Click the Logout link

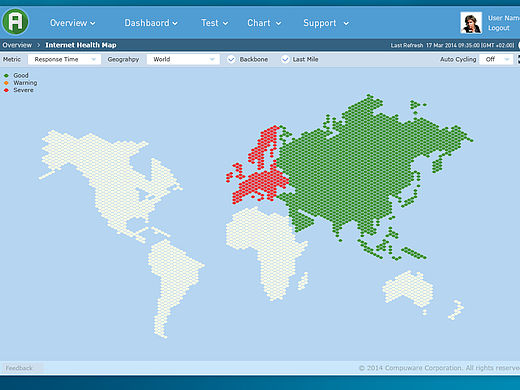click(x=499, y=28)
